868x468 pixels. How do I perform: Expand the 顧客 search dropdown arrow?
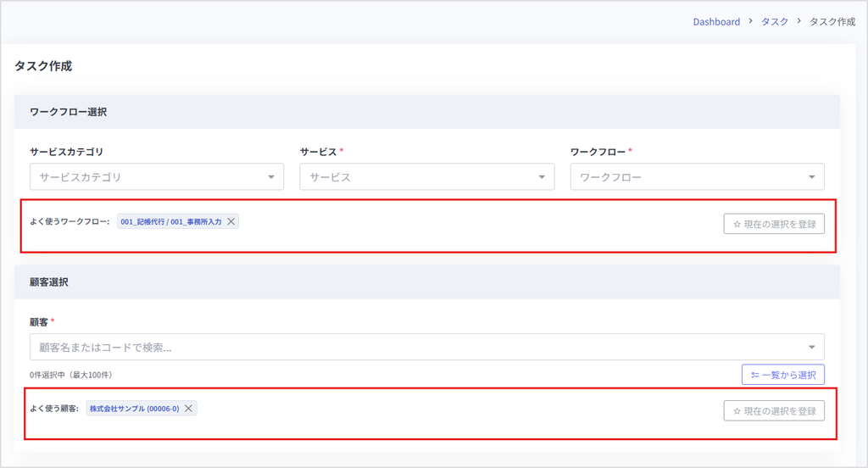[811, 348]
